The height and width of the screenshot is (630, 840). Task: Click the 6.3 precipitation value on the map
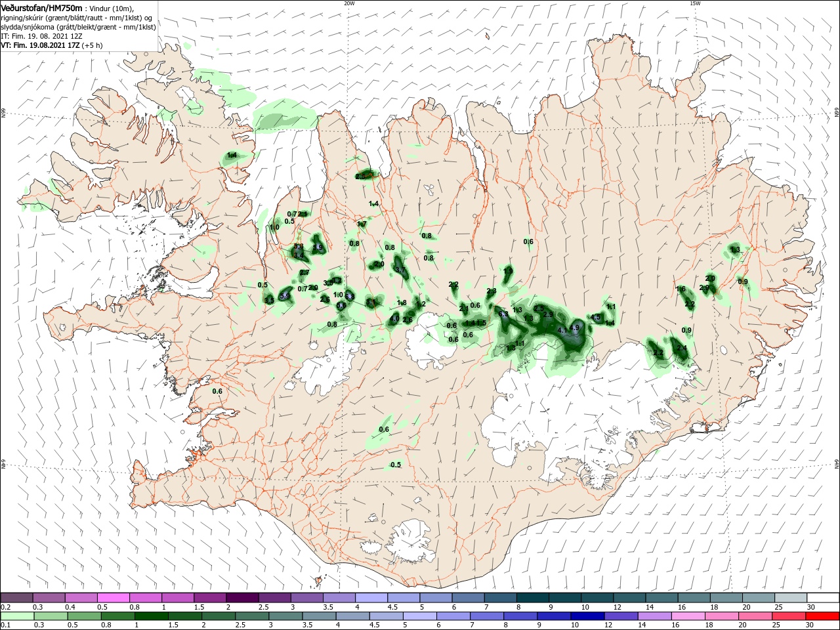click(x=504, y=314)
